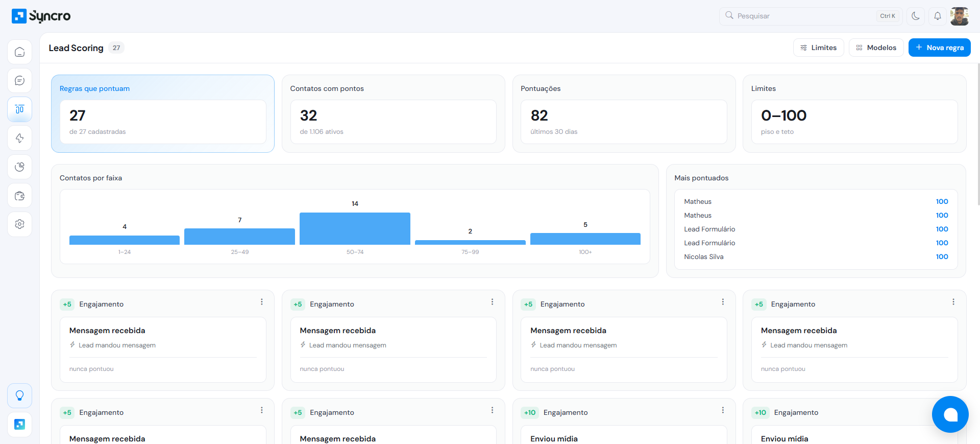Open the settings gear sidebar icon

pyautogui.click(x=20, y=224)
